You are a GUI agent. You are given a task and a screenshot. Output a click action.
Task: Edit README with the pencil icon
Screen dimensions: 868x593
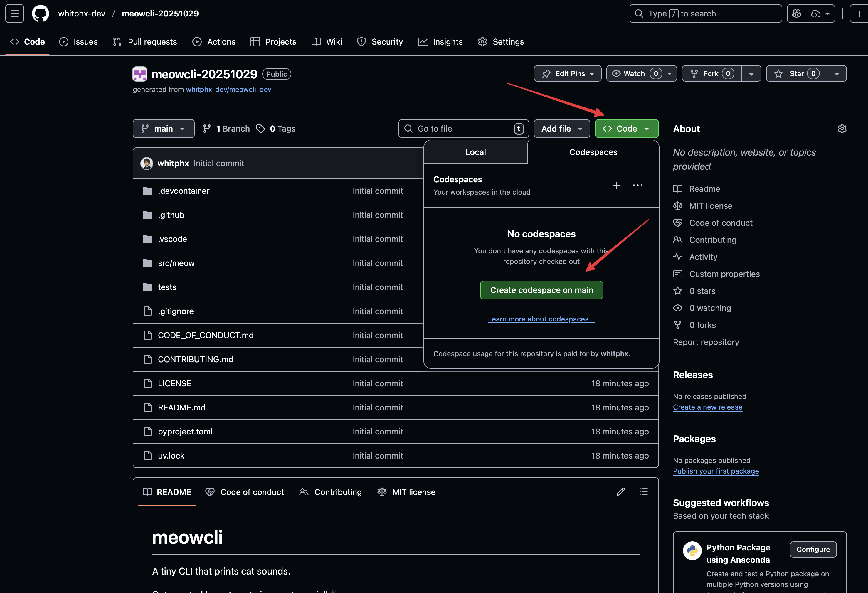(620, 492)
